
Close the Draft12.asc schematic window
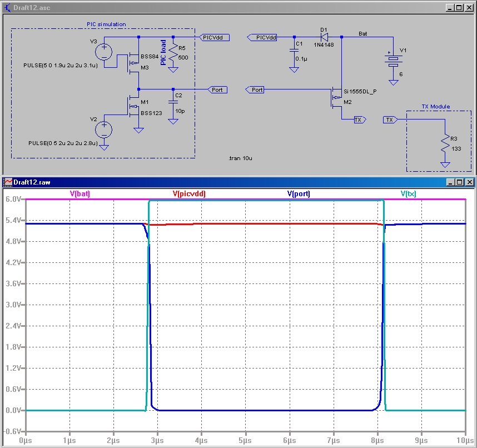pos(469,8)
